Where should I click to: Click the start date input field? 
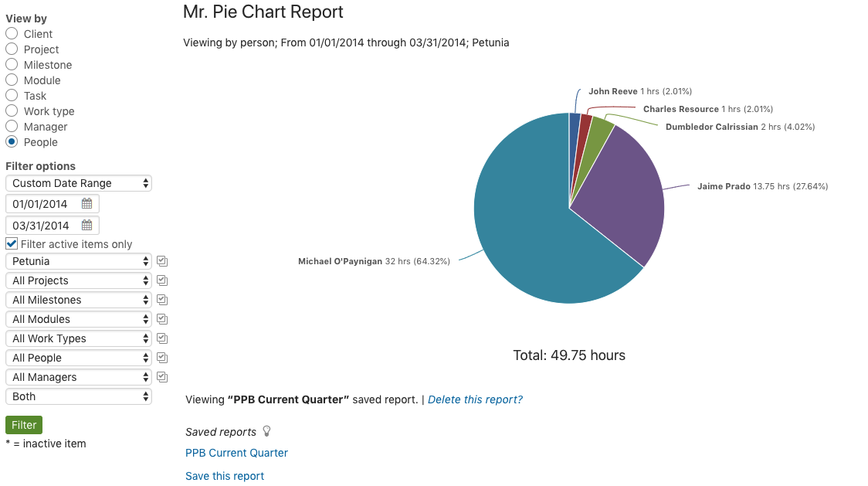tap(42, 203)
